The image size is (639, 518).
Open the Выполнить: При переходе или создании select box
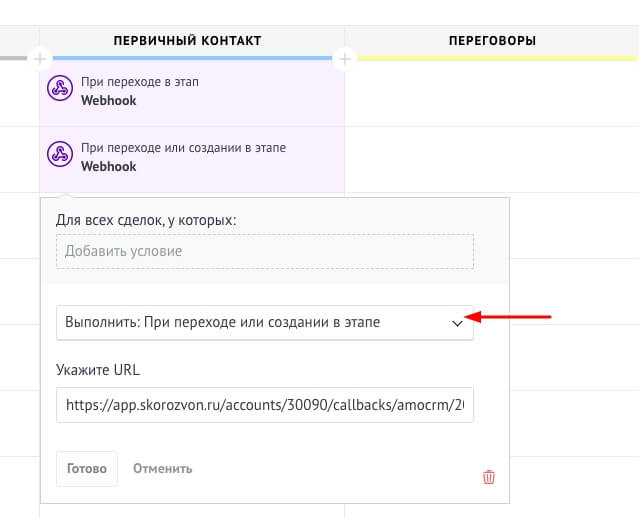(x=250, y=323)
